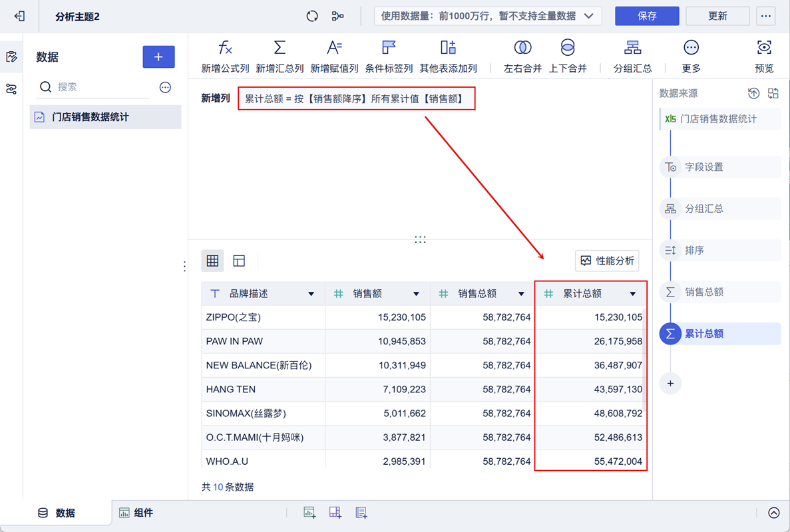Click the 保存 save button
Screen dimensions: 790x532
(646, 16)
